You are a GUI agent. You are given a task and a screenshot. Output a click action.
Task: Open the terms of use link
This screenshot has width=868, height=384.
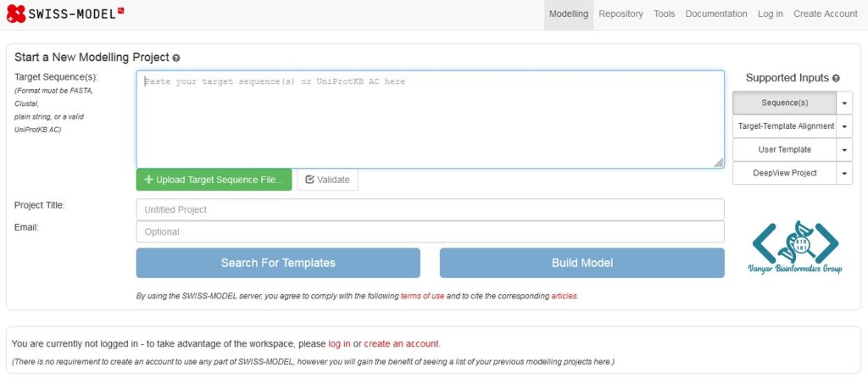(422, 296)
